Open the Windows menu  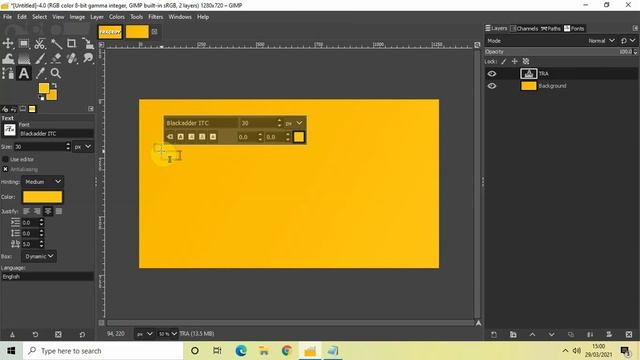click(x=180, y=17)
